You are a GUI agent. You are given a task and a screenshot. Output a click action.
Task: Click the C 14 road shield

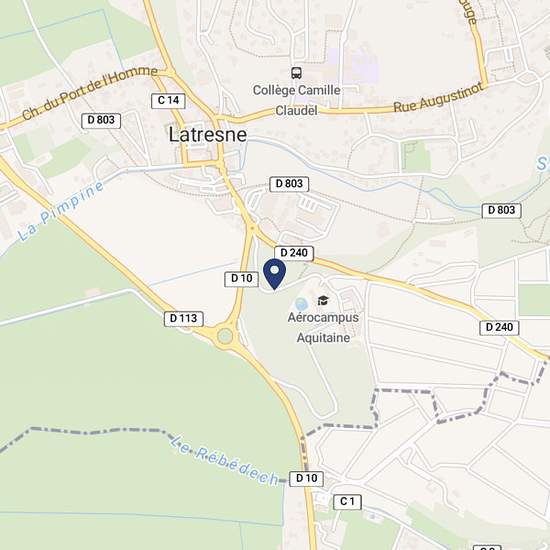click(168, 101)
